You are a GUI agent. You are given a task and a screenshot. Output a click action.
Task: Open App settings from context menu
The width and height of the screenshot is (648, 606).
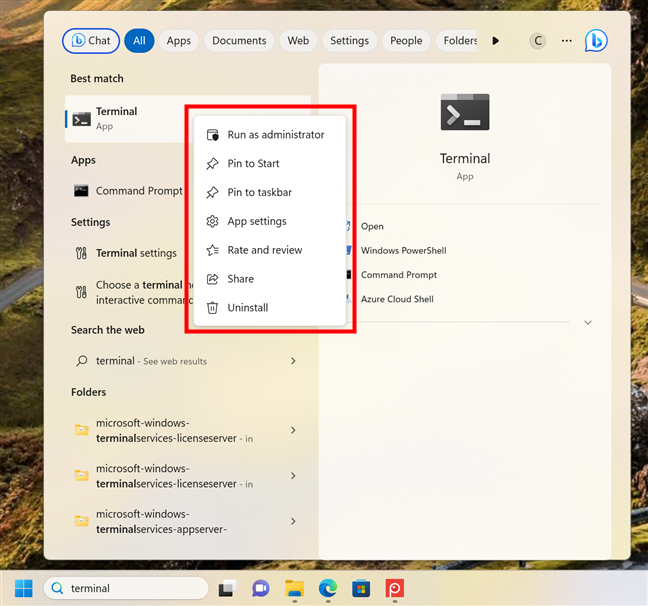(x=269, y=221)
